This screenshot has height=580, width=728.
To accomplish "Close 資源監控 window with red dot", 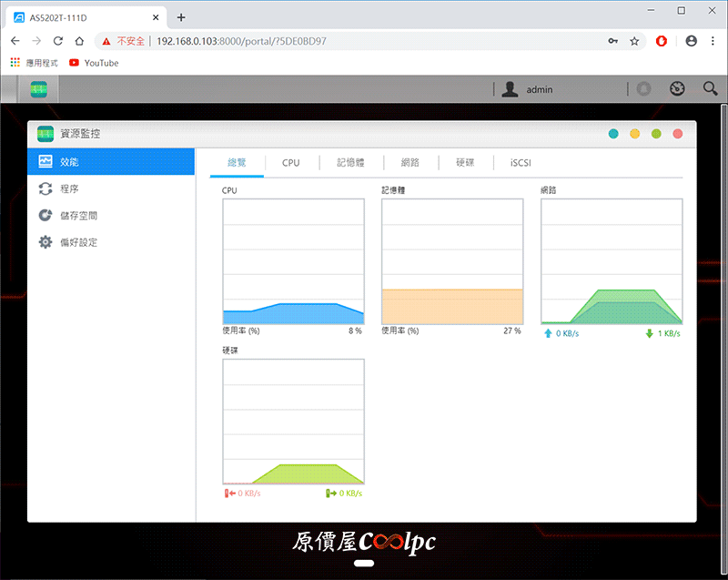I will pos(678,134).
